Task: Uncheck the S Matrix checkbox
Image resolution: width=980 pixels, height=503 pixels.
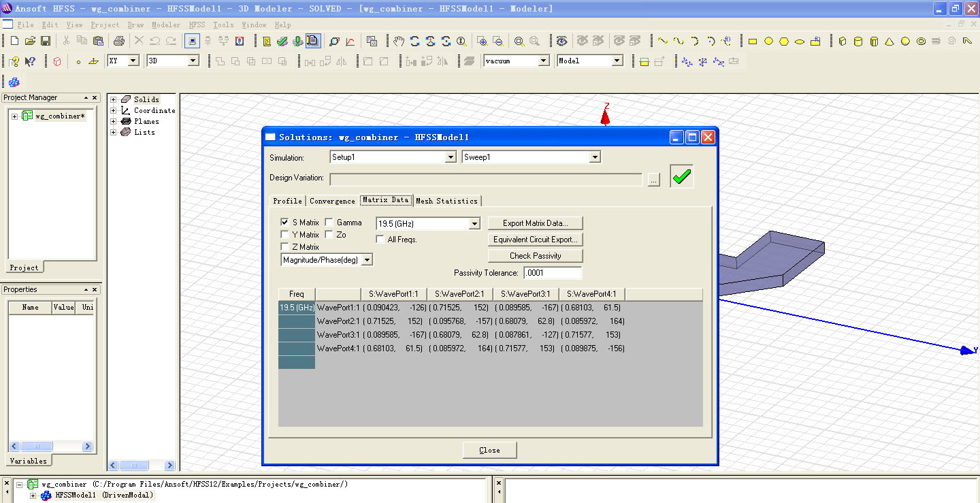Action: click(284, 223)
